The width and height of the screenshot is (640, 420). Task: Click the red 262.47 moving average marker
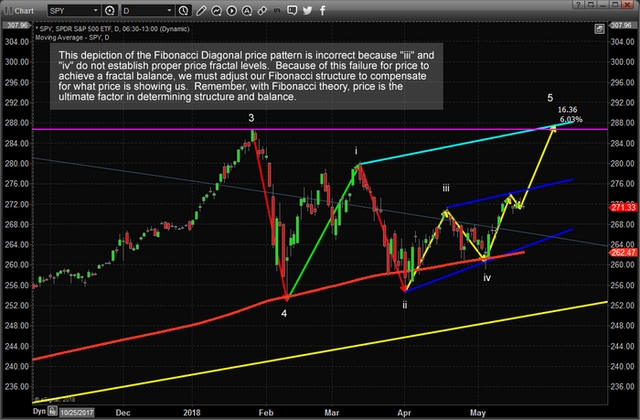tap(622, 252)
